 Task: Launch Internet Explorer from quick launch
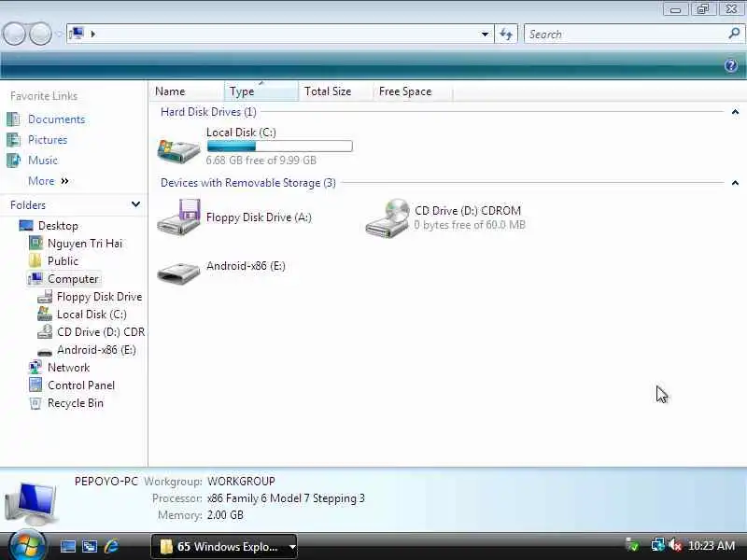[x=111, y=546]
